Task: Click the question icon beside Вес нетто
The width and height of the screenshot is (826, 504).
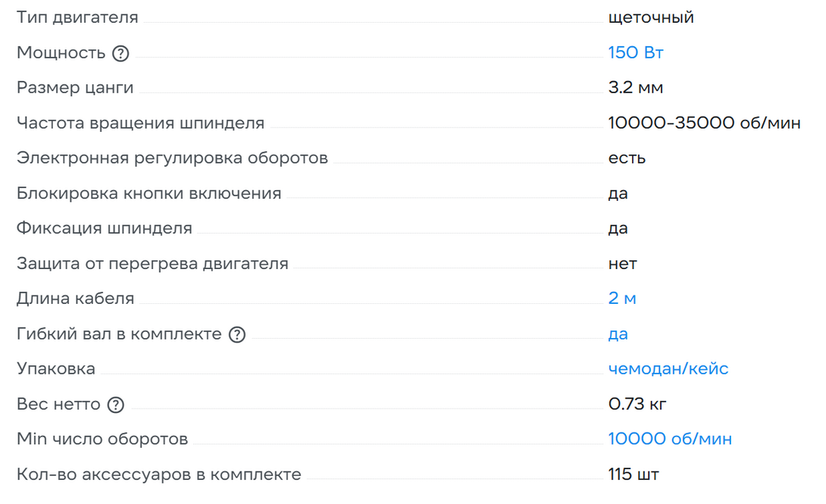Action: coord(115,405)
